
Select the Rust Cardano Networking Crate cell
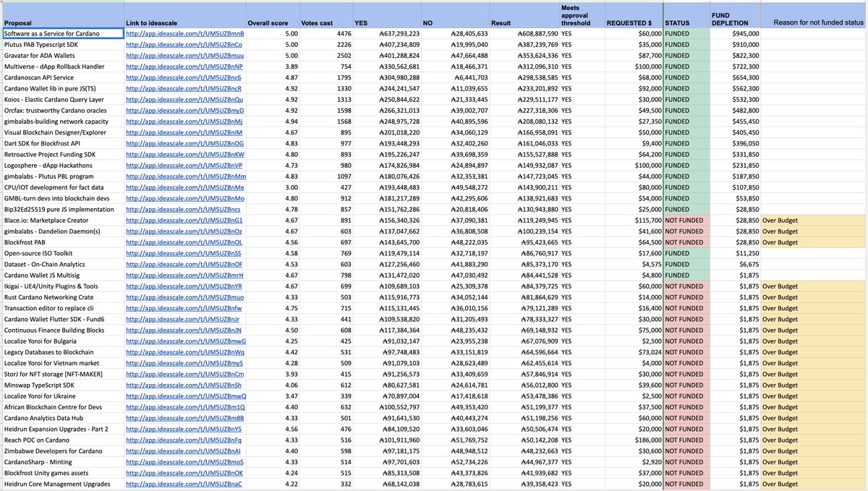click(61, 297)
